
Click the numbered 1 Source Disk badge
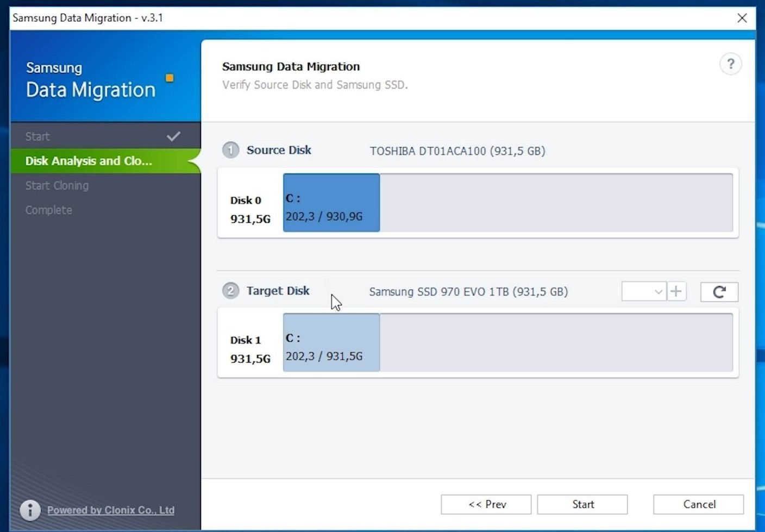tap(230, 150)
